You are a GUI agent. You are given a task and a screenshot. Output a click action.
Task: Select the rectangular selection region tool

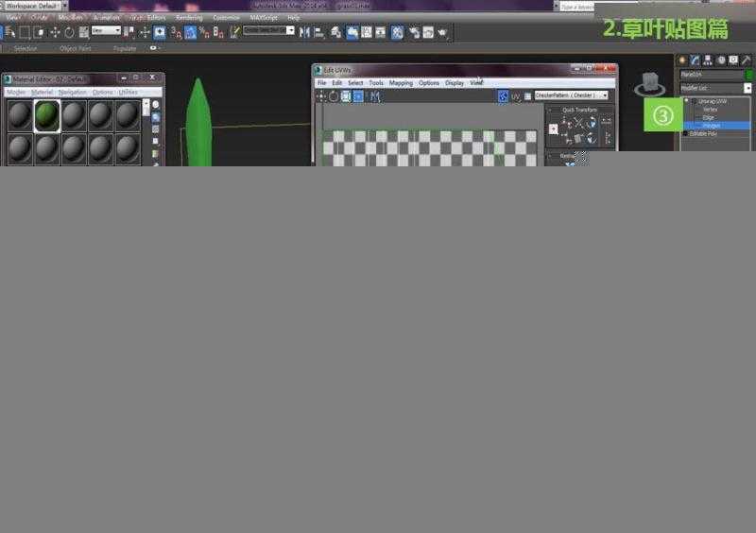(25, 32)
